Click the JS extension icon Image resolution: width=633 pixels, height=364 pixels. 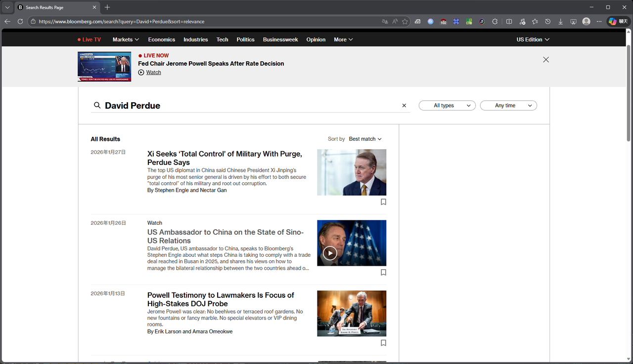[418, 21]
